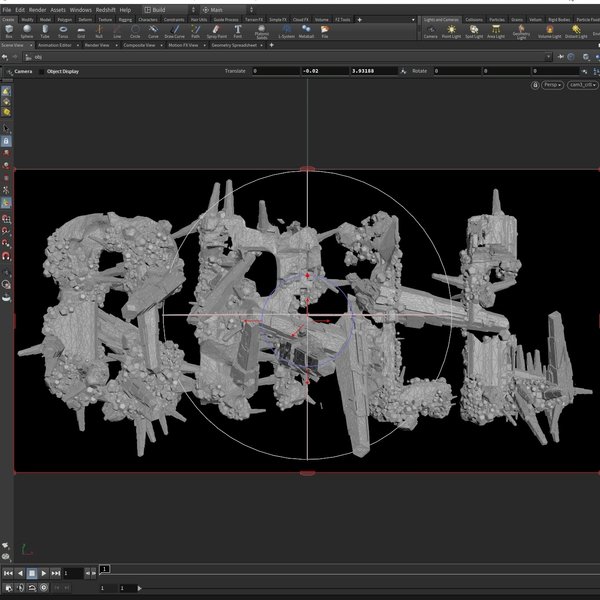
Task: Select the Circle shelf tool
Action: tap(135, 31)
